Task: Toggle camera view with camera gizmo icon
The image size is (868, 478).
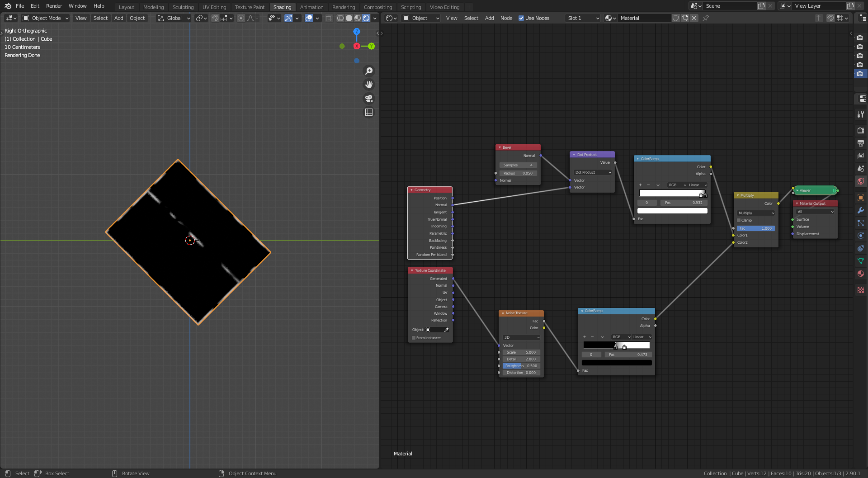Action: (369, 99)
